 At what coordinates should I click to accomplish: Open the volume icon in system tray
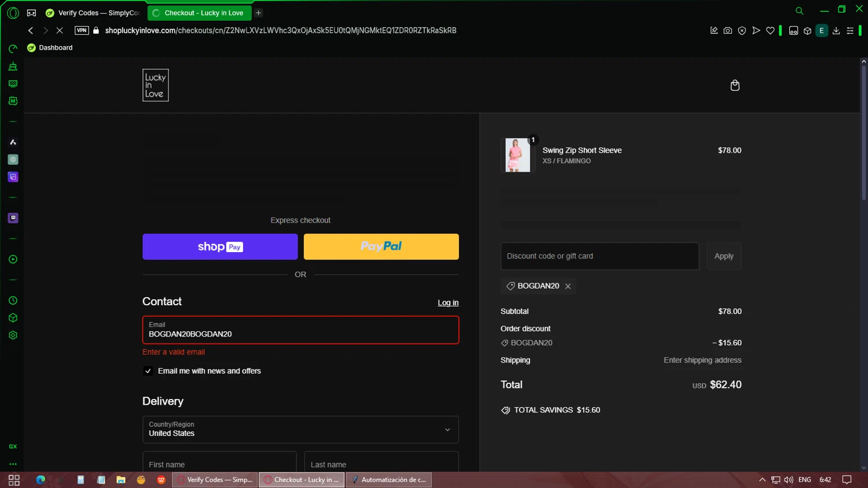[x=789, y=480]
